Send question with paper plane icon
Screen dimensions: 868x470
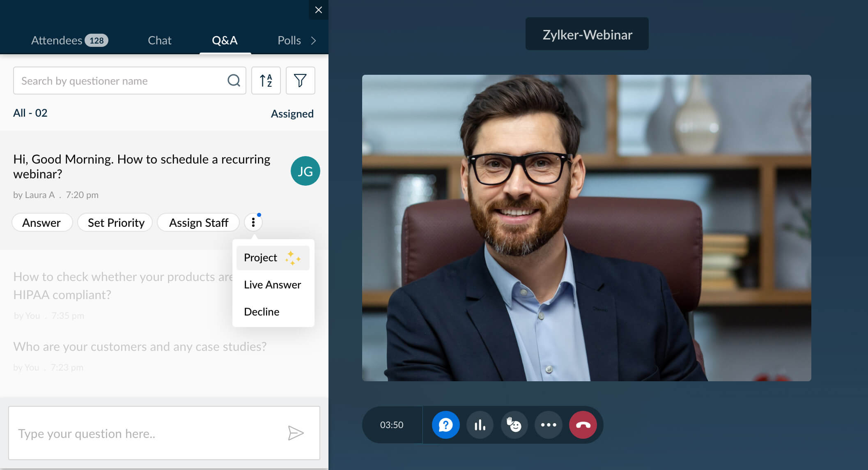(296, 433)
